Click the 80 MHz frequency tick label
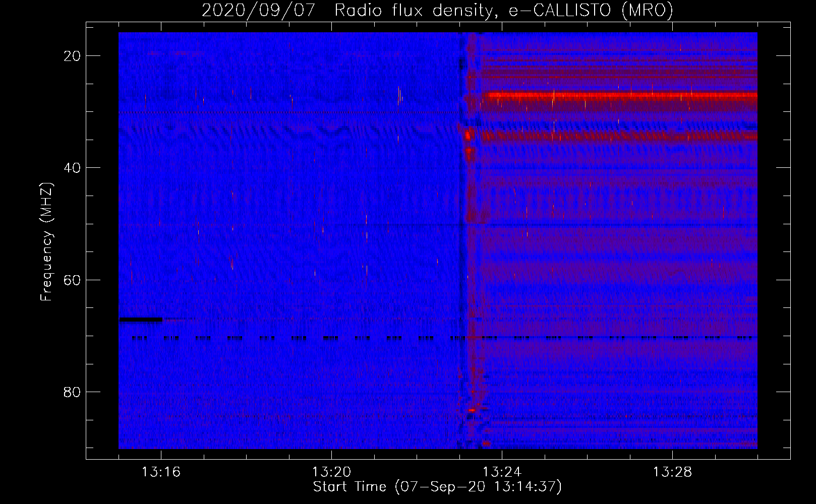Viewport: 816px width, 504px height. pos(72,392)
